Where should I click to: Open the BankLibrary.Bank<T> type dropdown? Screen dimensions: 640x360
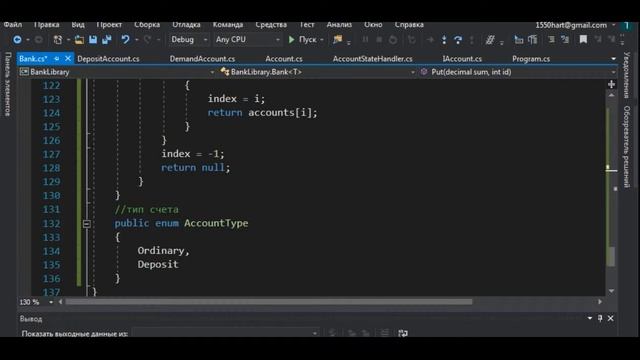tap(317, 72)
